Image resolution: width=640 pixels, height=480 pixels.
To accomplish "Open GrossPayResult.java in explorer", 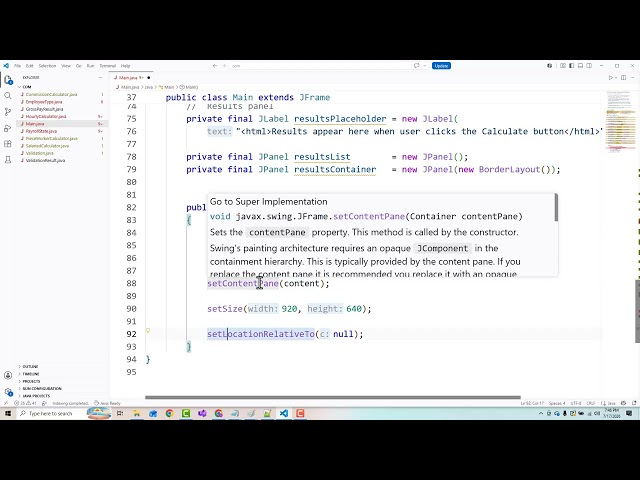I will point(44,109).
